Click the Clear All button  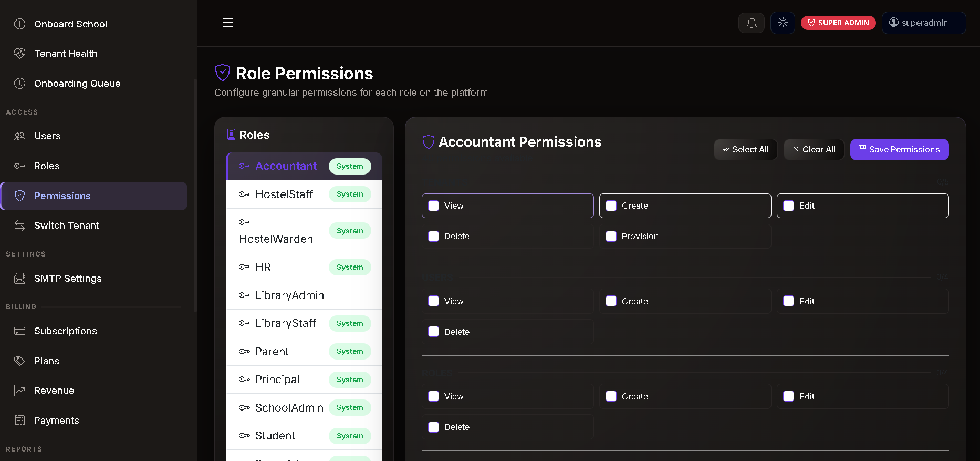[x=814, y=150]
